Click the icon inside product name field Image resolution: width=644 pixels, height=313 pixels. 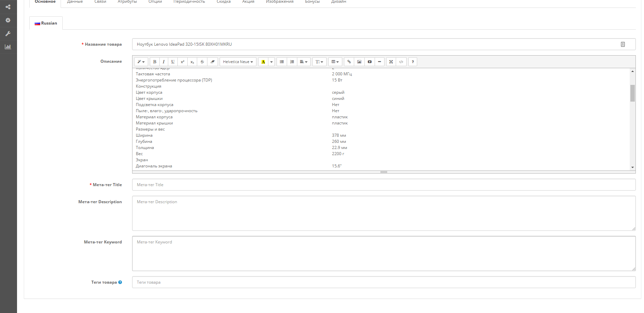pyautogui.click(x=623, y=44)
